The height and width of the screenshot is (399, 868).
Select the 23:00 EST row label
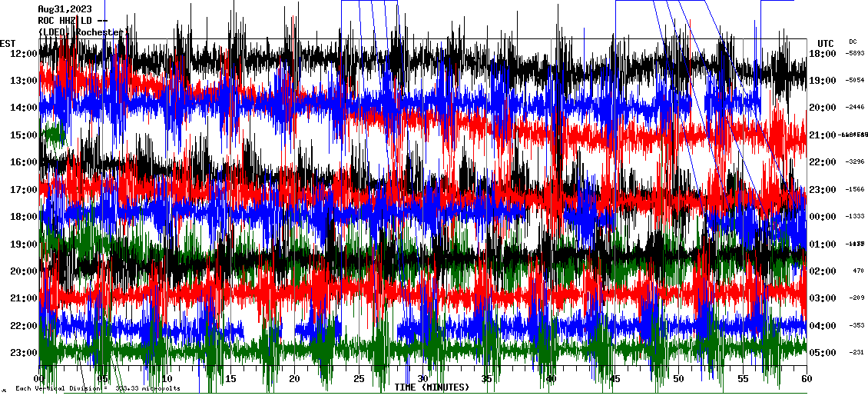tap(23, 353)
